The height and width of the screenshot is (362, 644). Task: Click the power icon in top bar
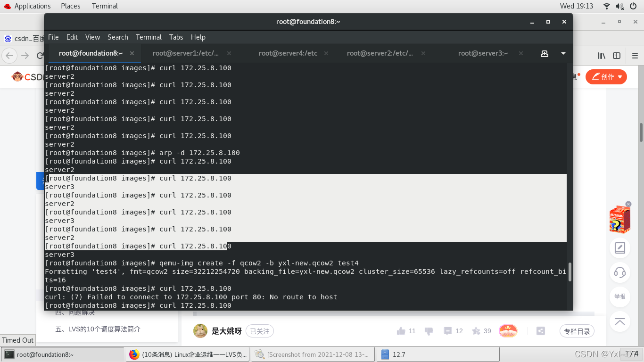click(633, 6)
